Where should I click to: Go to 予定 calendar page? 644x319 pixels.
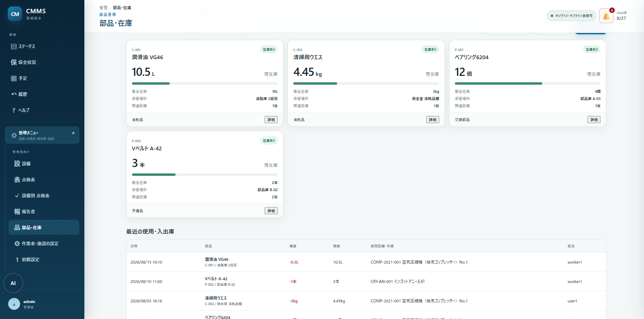click(42, 78)
